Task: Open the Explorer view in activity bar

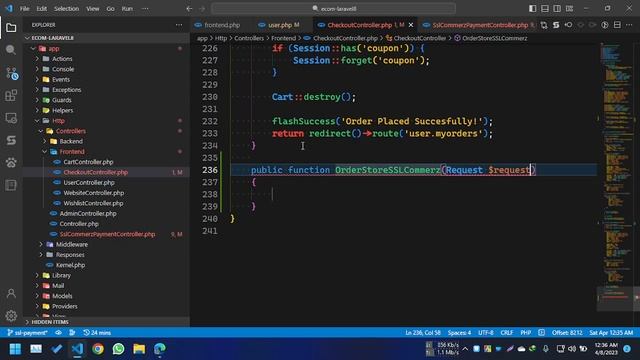Action: coord(11,27)
